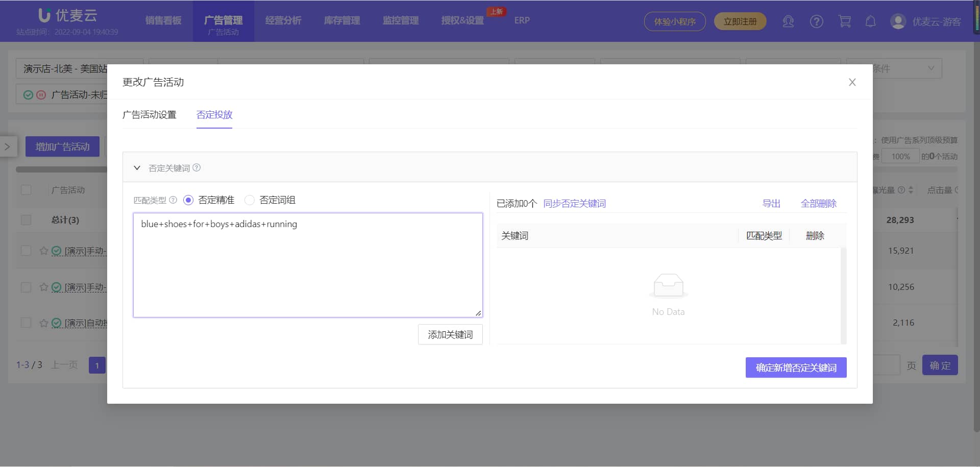Click the customer service headset icon

788,21
